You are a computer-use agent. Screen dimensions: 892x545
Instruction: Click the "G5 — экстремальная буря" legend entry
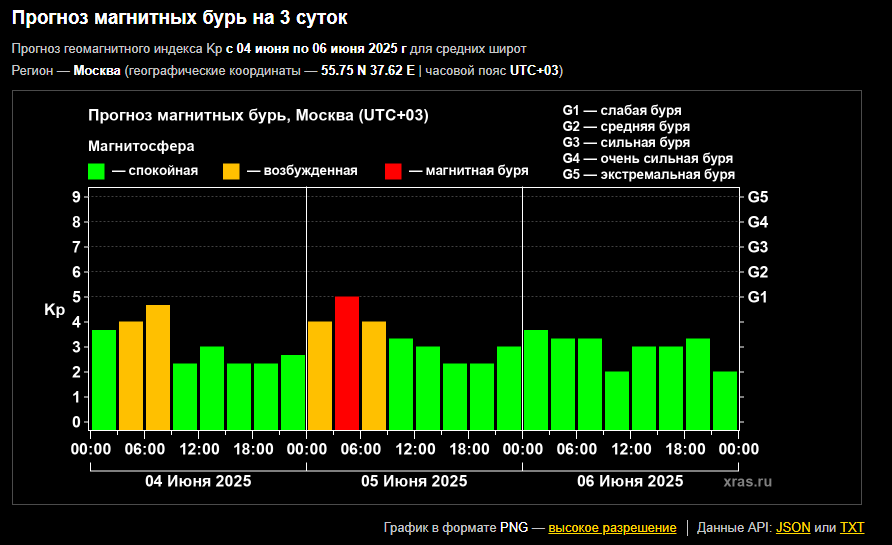[x=648, y=175]
